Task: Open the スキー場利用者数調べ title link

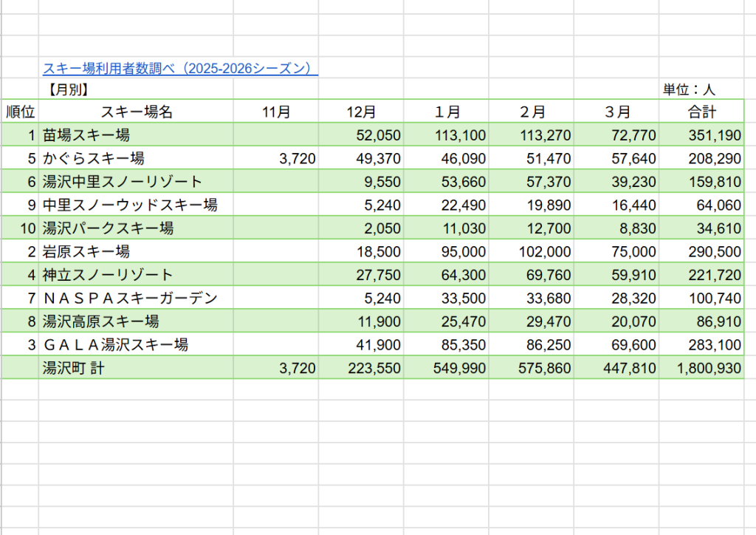Action: click(180, 69)
